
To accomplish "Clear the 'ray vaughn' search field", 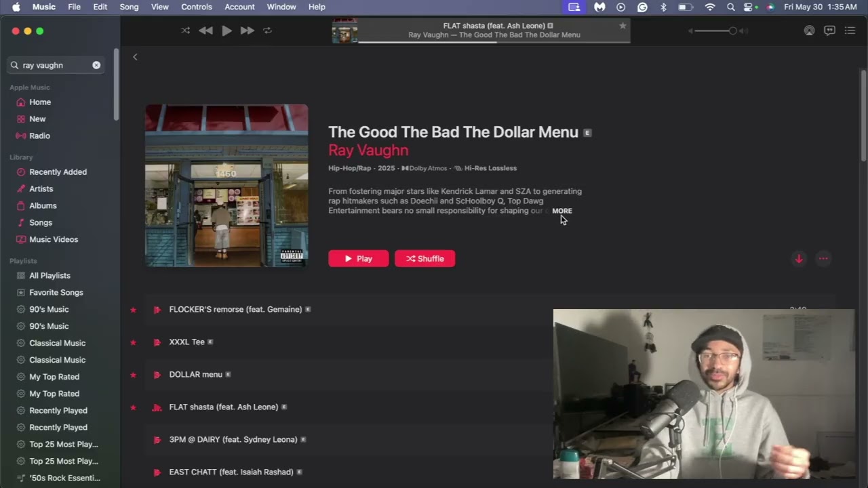I will [96, 65].
